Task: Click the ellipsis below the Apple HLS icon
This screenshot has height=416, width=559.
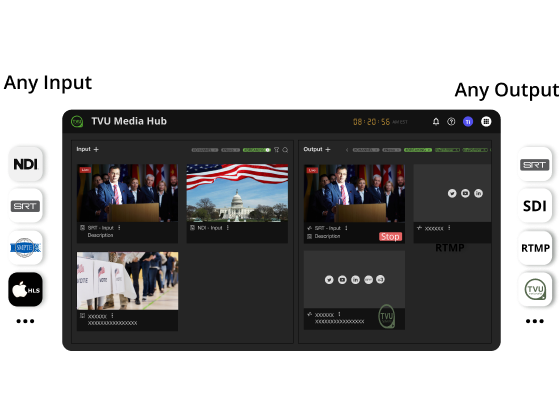Action: pyautogui.click(x=25, y=321)
